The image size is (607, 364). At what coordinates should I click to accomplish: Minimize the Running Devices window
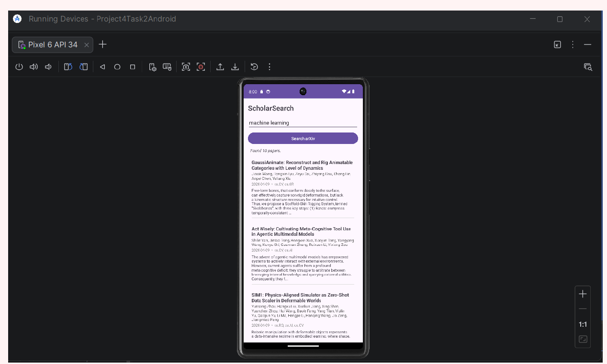click(x=533, y=19)
